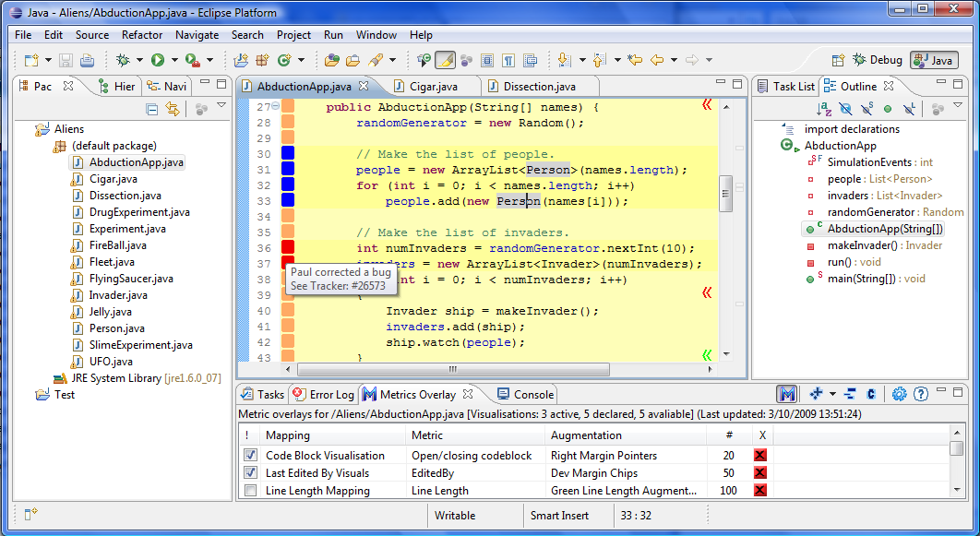This screenshot has height=536, width=980.
Task: Click the Show Whitespace Characters pilcrow icon
Action: pyautogui.click(x=508, y=60)
